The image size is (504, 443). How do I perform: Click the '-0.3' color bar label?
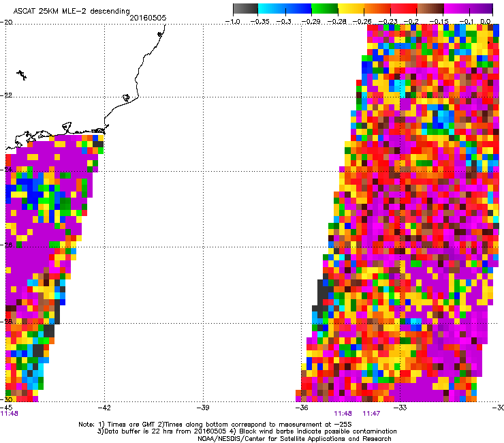[284, 22]
